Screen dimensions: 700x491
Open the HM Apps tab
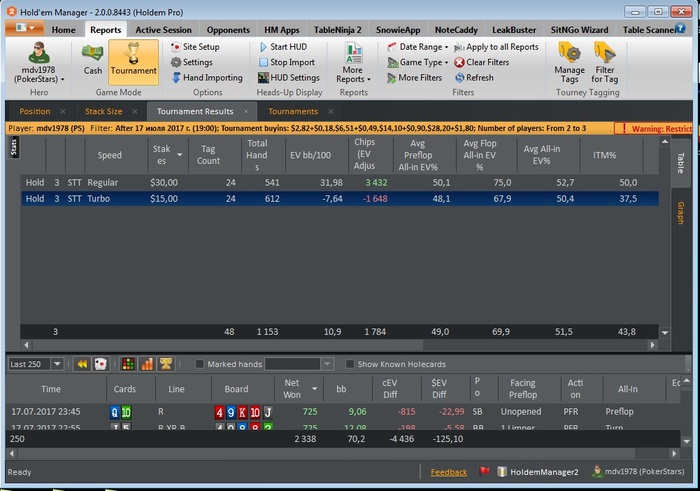(x=282, y=30)
